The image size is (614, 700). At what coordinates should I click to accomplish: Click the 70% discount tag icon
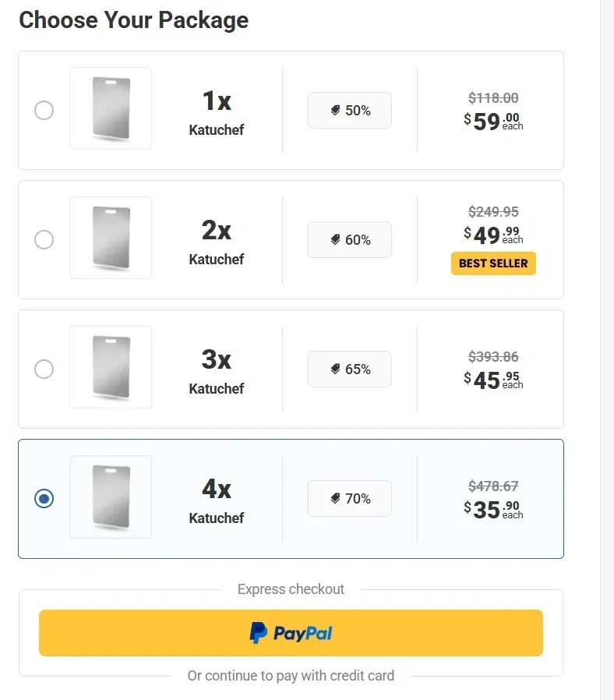pos(336,498)
